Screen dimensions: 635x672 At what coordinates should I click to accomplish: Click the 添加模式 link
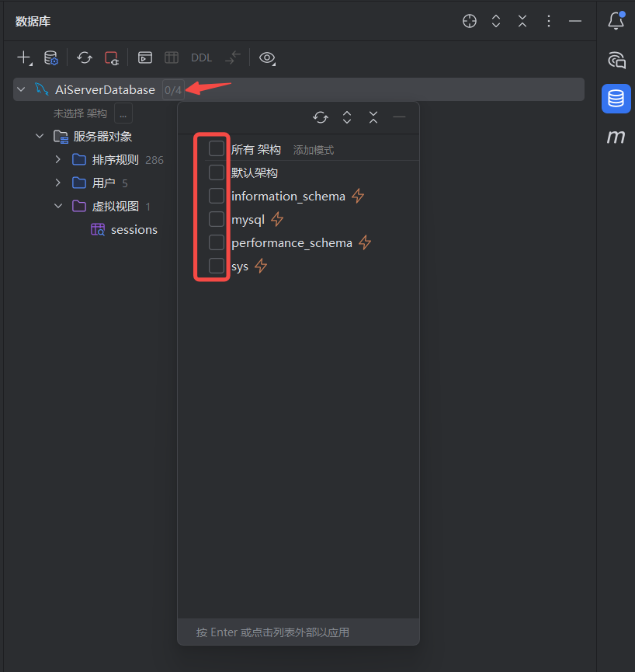[314, 150]
